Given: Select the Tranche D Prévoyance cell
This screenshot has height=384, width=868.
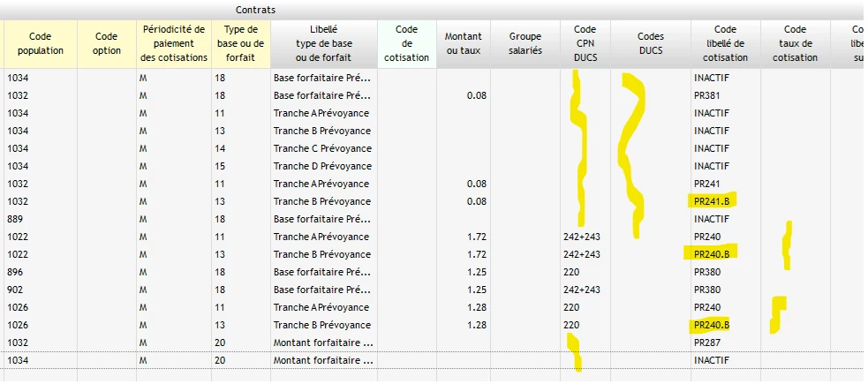Looking at the screenshot, I should coord(322,166).
